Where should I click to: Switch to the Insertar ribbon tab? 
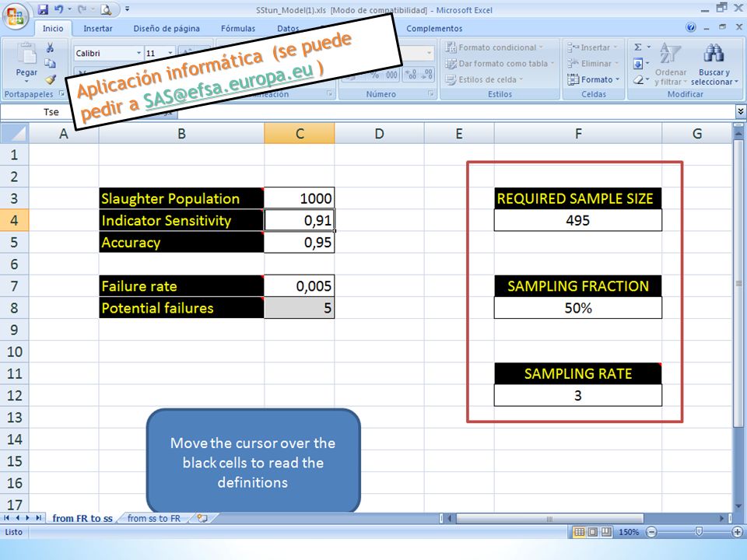click(98, 29)
